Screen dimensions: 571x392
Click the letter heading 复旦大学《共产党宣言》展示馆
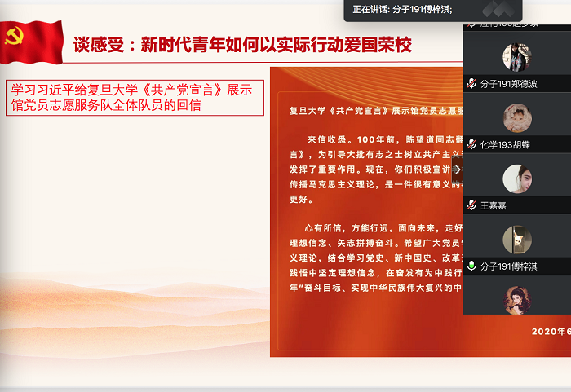pyautogui.click(x=376, y=111)
